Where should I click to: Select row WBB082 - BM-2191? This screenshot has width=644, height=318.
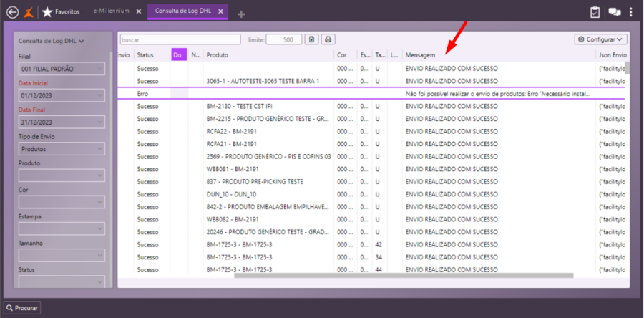click(371, 219)
